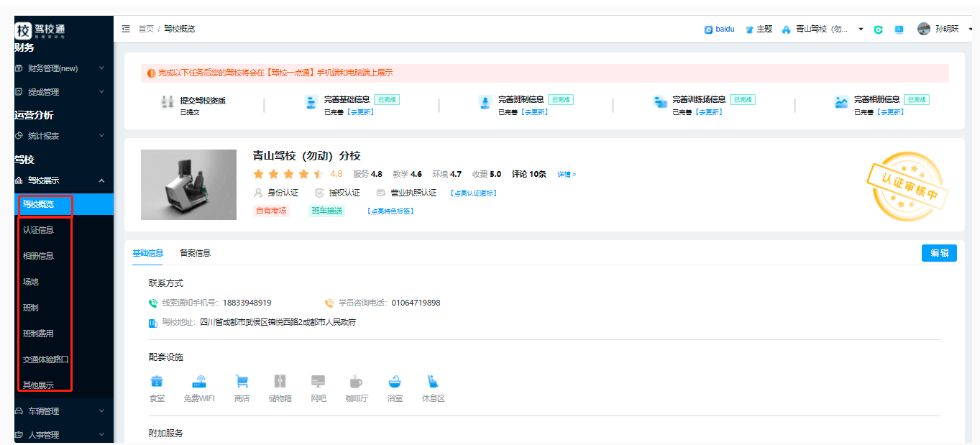980x445 pixels.
Task: Select 驾校概览 in the sidebar
Action: pyautogui.click(x=63, y=204)
